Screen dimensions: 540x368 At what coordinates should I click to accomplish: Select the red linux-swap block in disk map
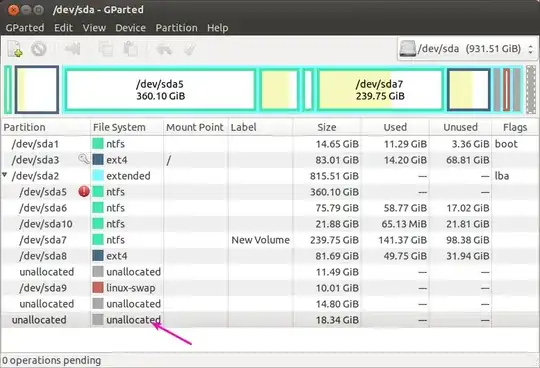[x=506, y=90]
